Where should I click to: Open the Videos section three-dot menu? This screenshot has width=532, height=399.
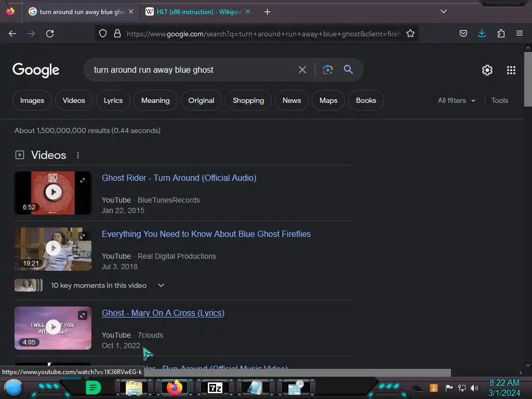pos(78,155)
